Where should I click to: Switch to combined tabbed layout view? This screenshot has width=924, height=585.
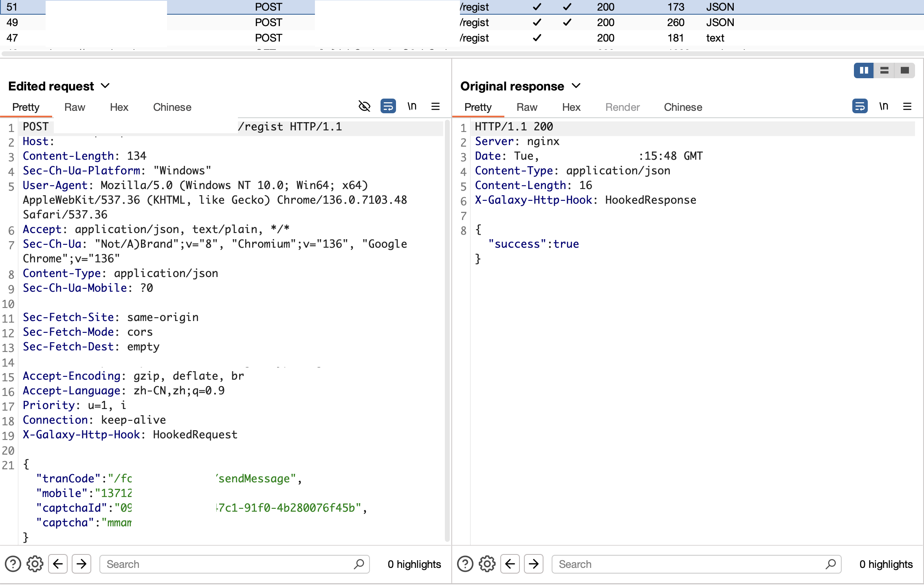click(904, 70)
